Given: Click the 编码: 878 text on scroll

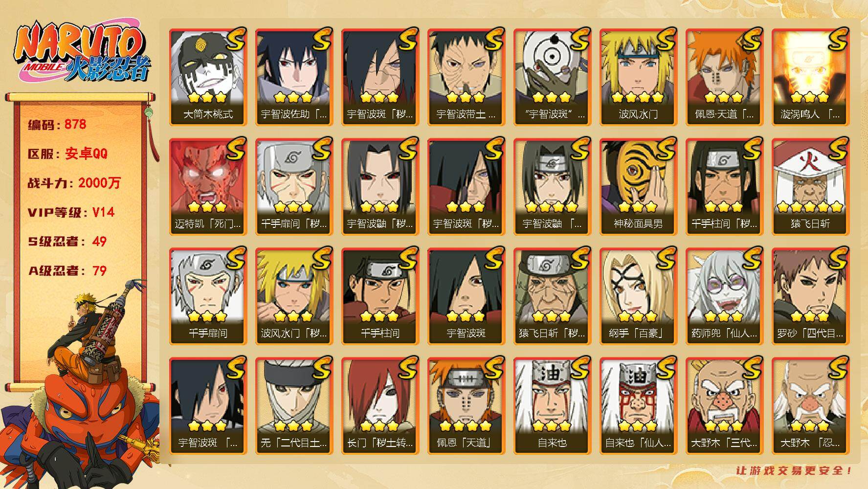Looking at the screenshot, I should [57, 125].
